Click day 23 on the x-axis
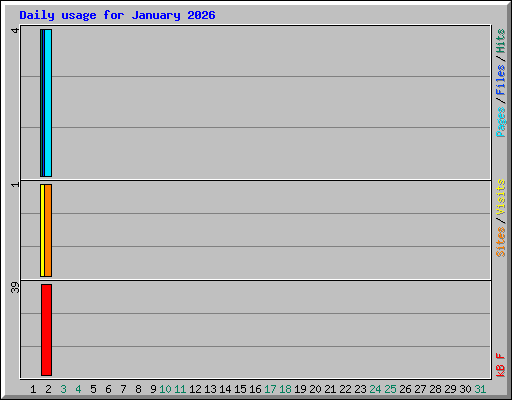The width and height of the screenshot is (512, 400). point(360,389)
